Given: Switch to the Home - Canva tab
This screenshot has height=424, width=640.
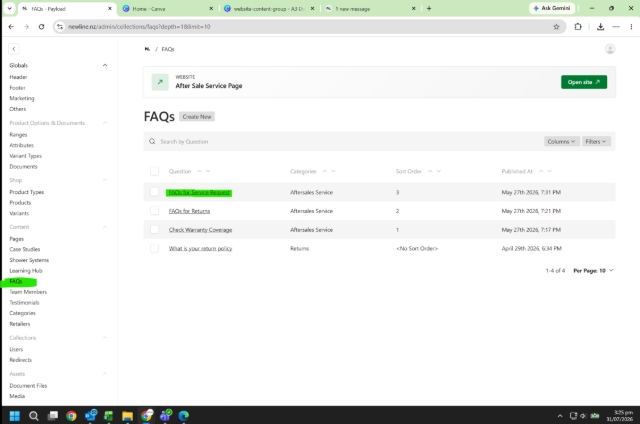Looking at the screenshot, I should (x=167, y=9).
